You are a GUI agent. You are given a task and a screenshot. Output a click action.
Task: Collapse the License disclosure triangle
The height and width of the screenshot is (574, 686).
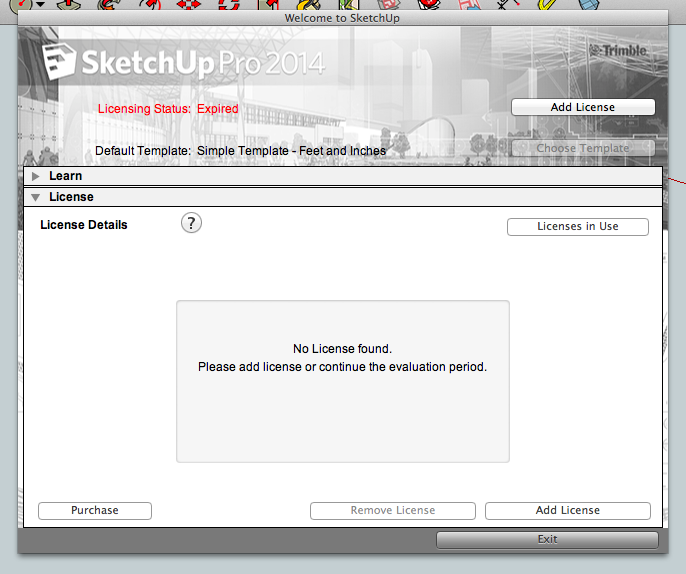pos(36,198)
